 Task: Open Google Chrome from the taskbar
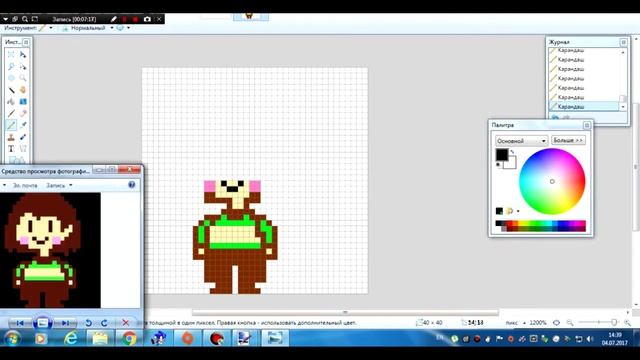point(129,338)
